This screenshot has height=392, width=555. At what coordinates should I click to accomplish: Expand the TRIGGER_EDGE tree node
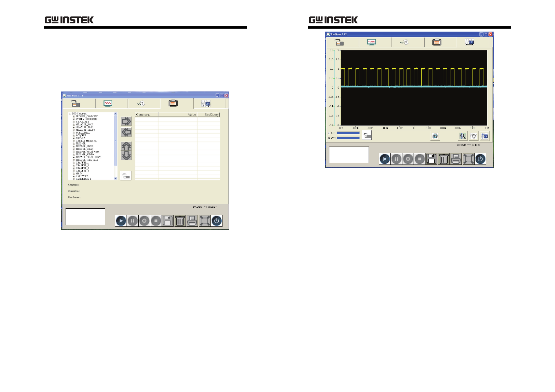click(x=74, y=146)
